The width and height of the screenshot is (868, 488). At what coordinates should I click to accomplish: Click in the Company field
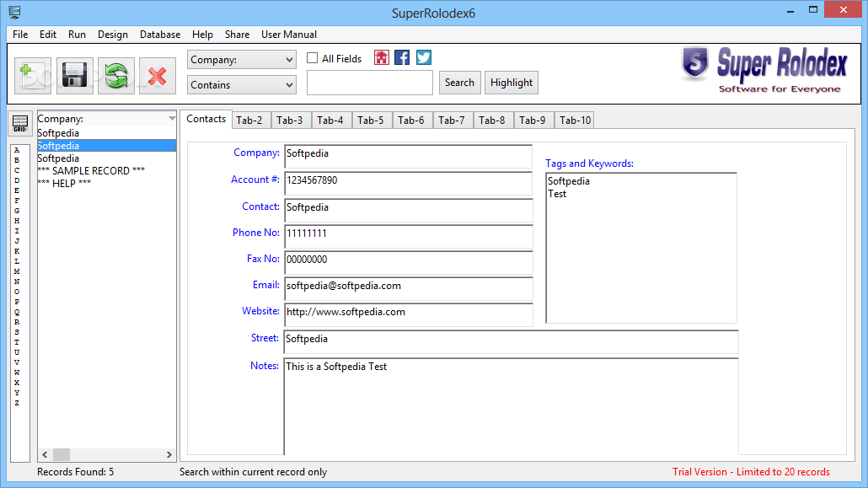point(409,156)
